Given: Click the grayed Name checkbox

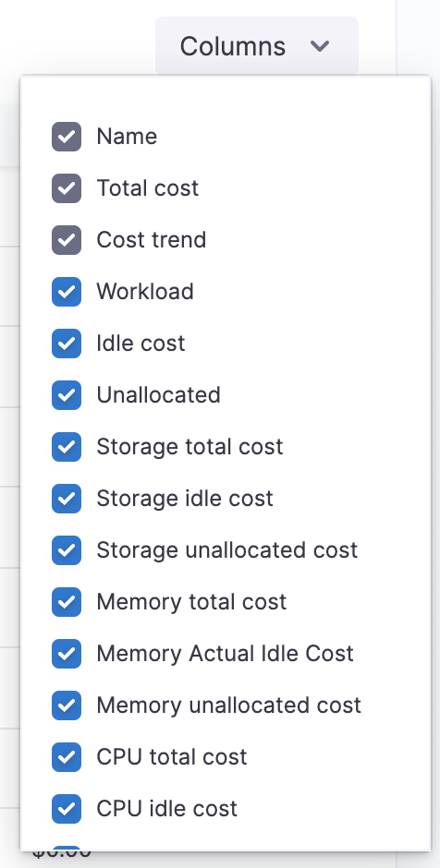Looking at the screenshot, I should tap(67, 137).
